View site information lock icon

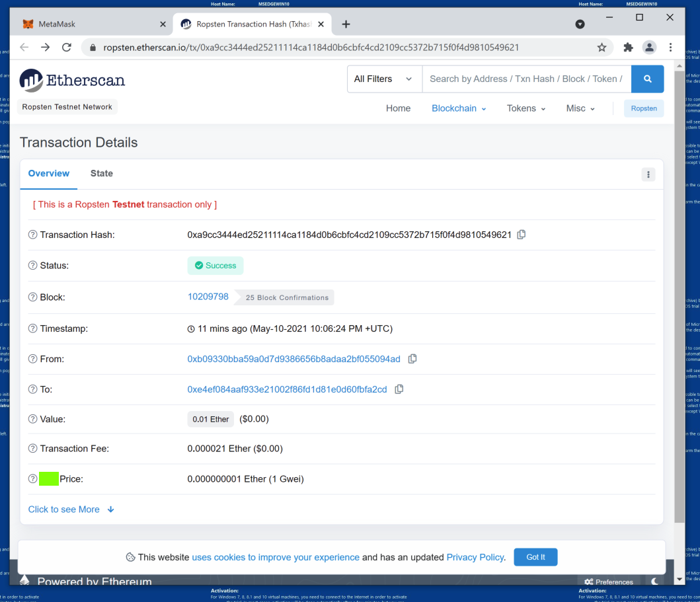pyautogui.click(x=93, y=48)
